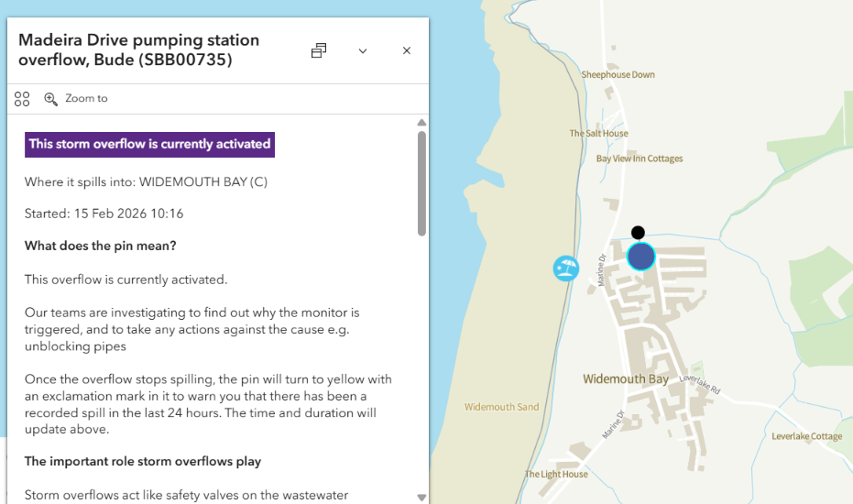Click the black dot map marker

point(638,233)
